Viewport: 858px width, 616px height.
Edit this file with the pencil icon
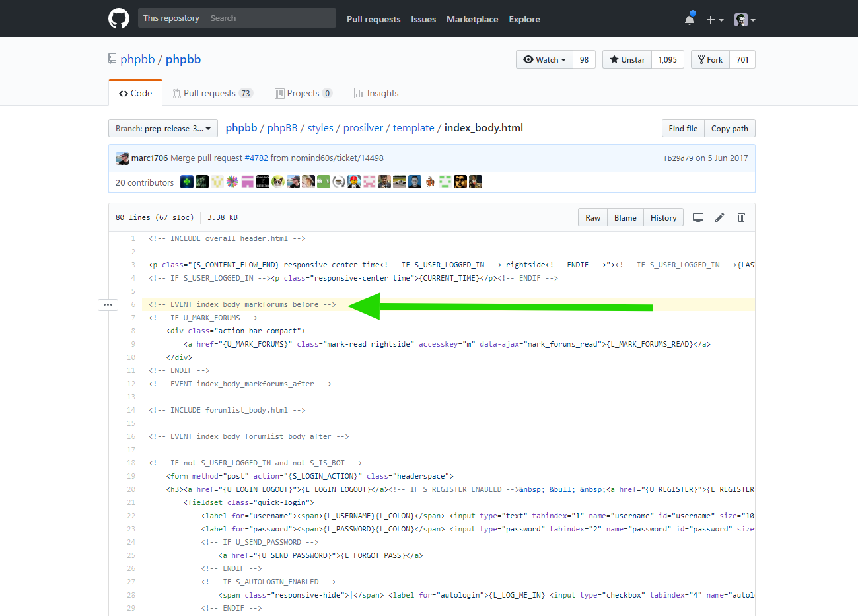point(720,217)
